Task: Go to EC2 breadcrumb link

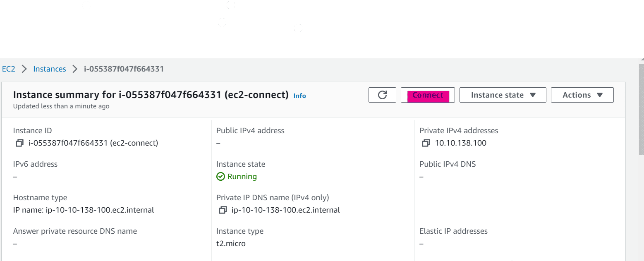Action: (x=8, y=69)
